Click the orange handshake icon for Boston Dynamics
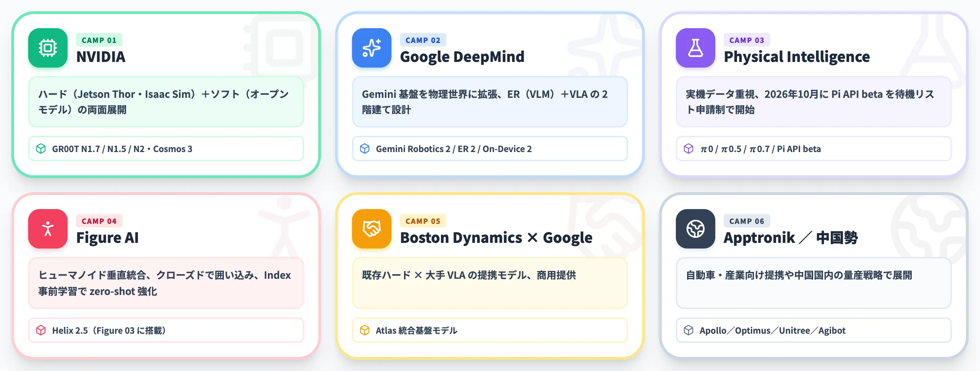This screenshot has height=371, width=980. tap(372, 229)
